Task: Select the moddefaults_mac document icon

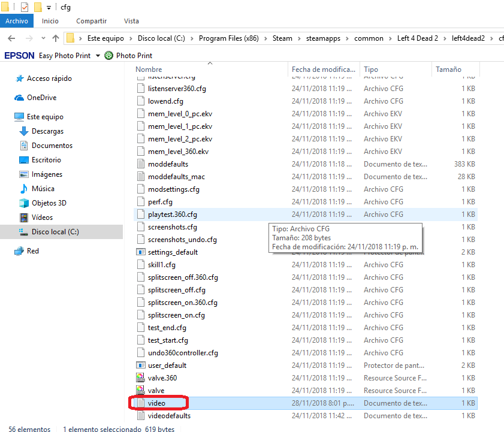Action: [141, 177]
